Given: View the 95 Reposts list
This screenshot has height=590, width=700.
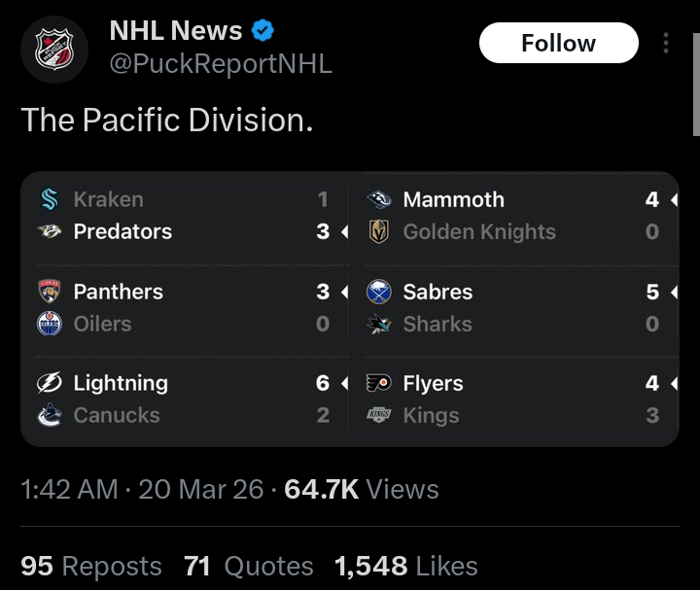Looking at the screenshot, I should pos(91,566).
